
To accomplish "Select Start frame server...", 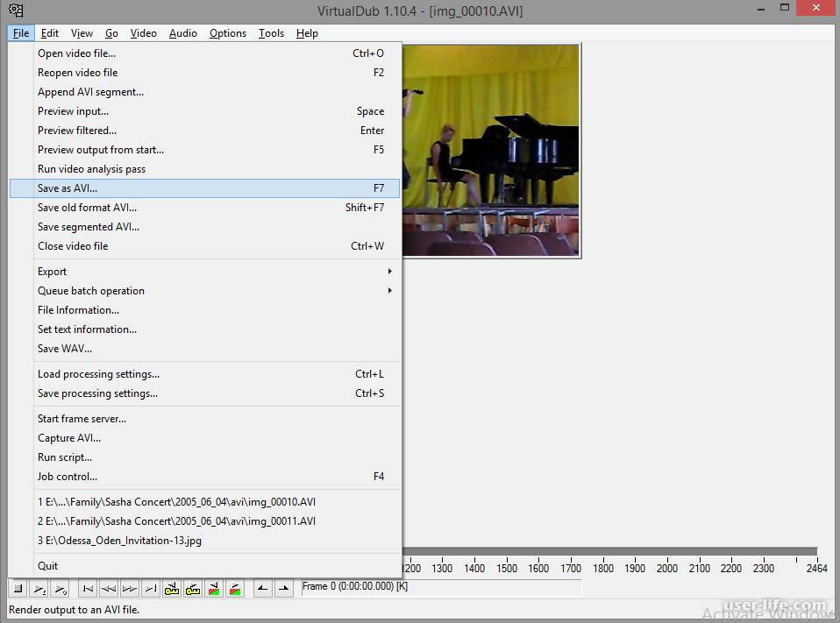I will coord(204,419).
